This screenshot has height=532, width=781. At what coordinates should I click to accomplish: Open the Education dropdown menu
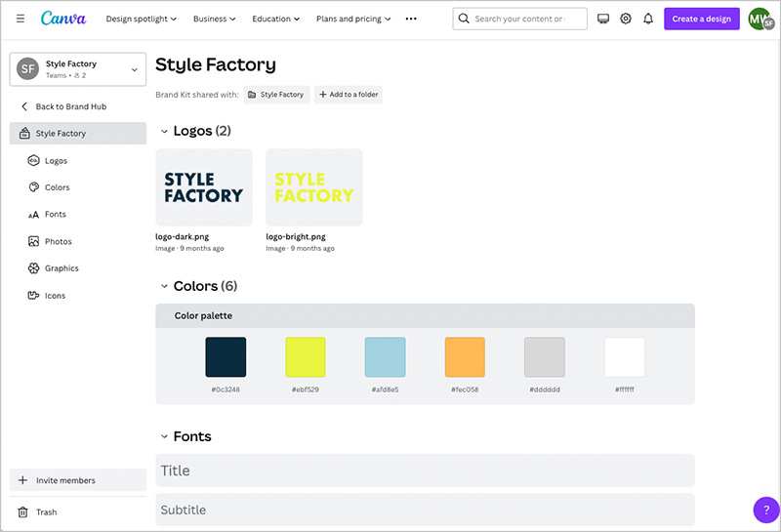pyautogui.click(x=276, y=19)
